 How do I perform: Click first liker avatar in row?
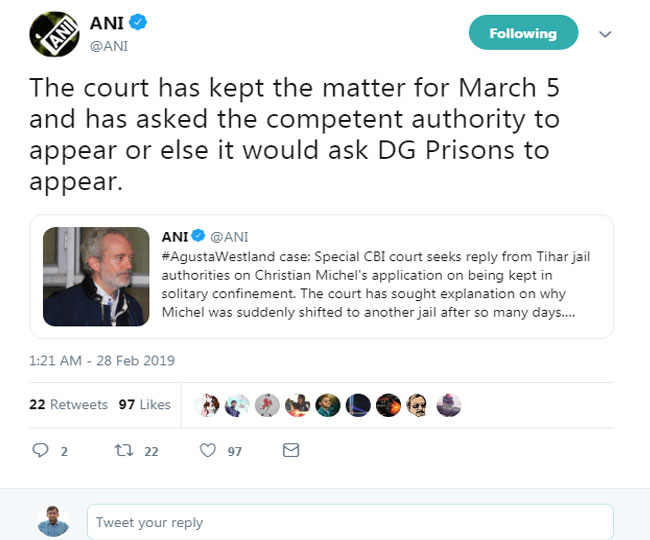click(x=210, y=404)
